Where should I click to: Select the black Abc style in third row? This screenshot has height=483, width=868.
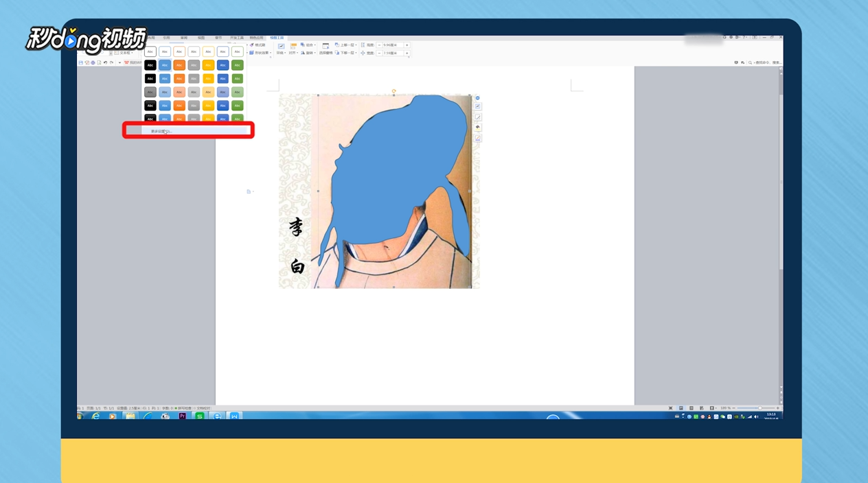150,79
